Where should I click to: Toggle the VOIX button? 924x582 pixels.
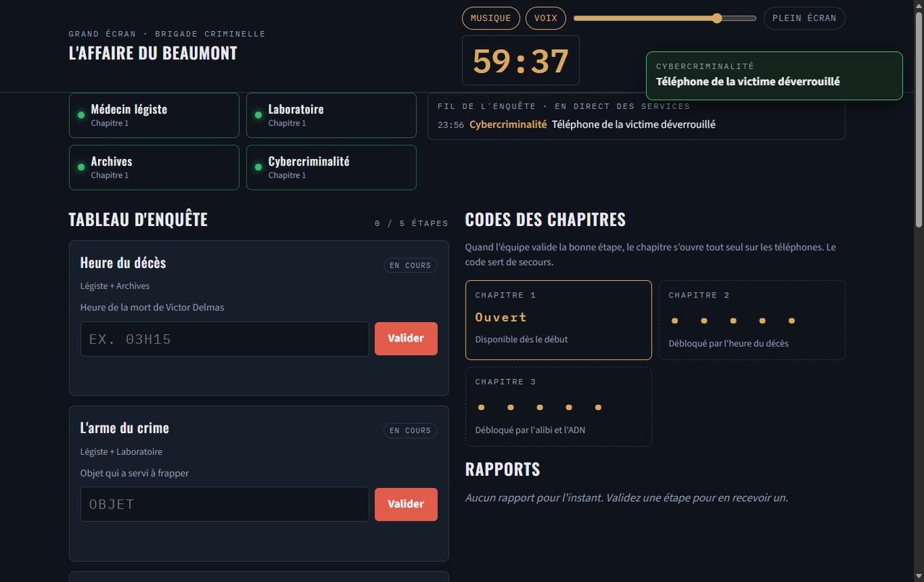click(x=546, y=18)
